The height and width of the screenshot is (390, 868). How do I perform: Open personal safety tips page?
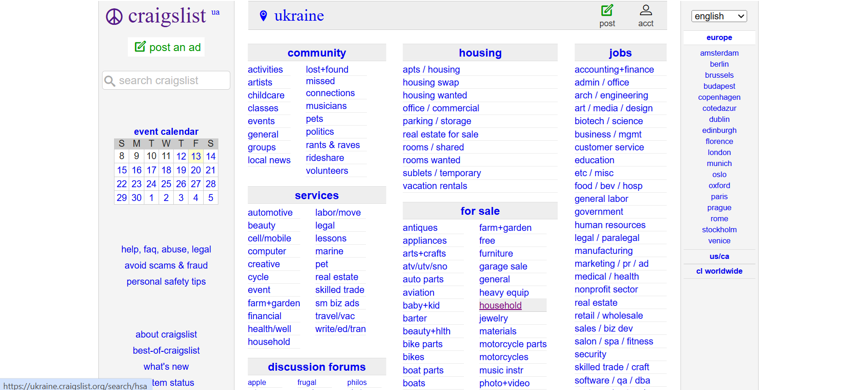point(166,281)
